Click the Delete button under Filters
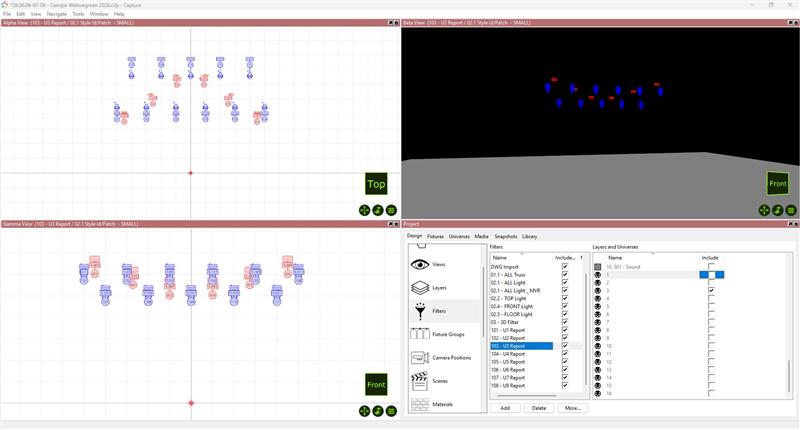Screen dimensions: 800x430 538,408
